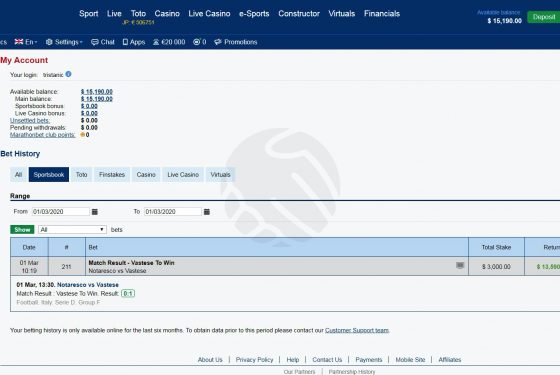Click the header balance $15,190.00
560x375 pixels.
tap(505, 21)
